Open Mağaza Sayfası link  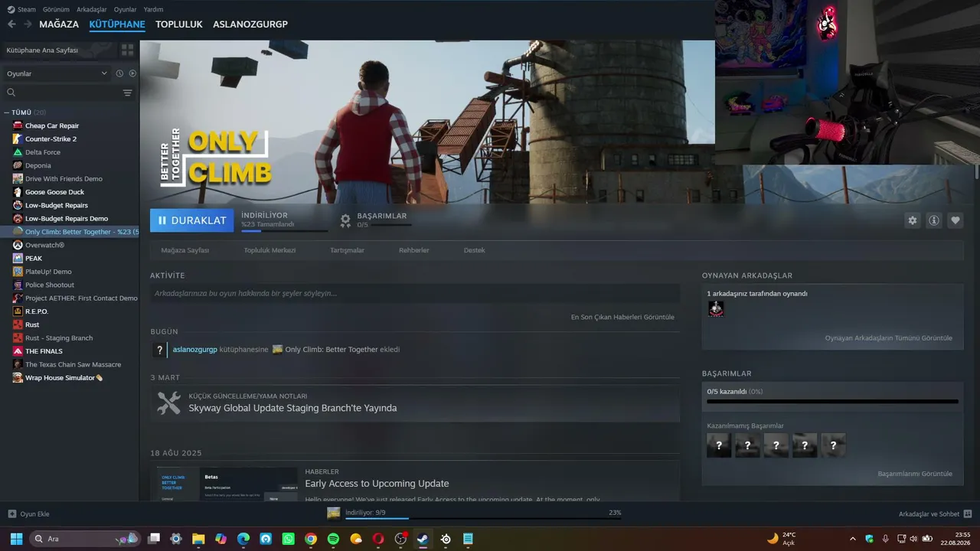(x=185, y=250)
